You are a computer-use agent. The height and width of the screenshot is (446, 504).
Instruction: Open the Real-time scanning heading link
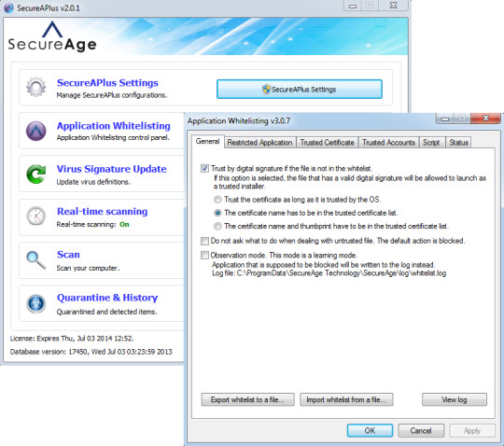(103, 211)
